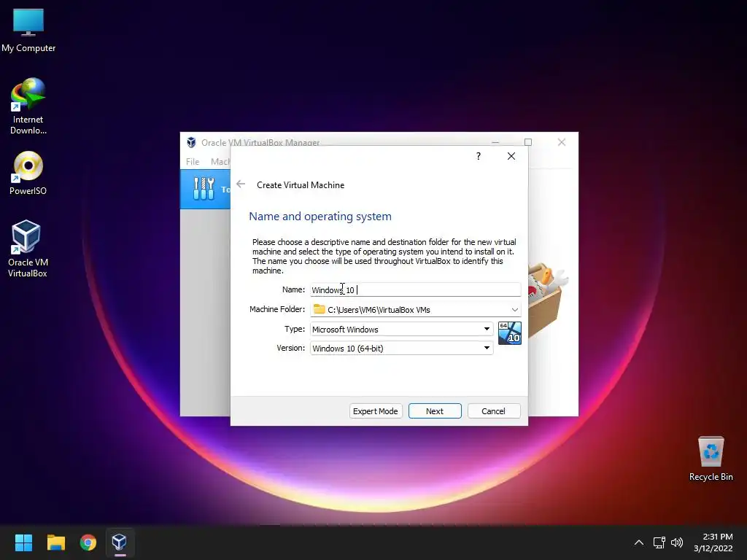Open the Recycle Bin
Screen dimensions: 747x560
pyautogui.click(x=711, y=459)
